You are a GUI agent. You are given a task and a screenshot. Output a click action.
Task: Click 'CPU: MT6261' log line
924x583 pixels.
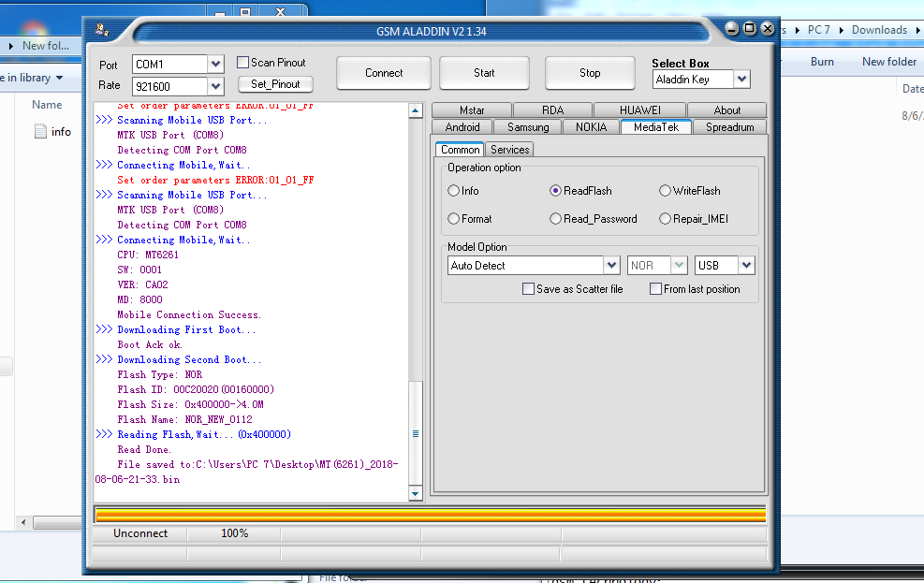(148, 255)
